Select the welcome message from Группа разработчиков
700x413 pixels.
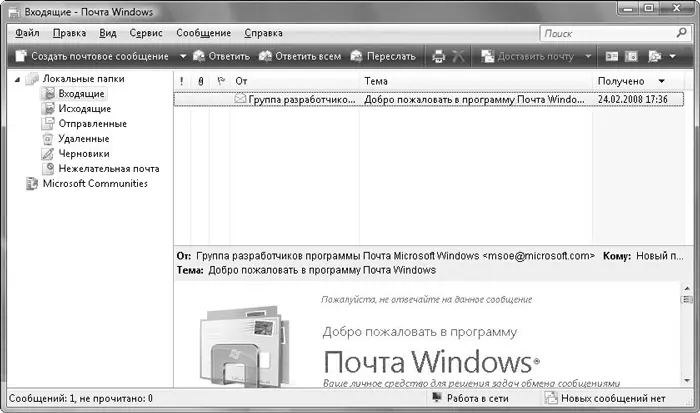[400, 99]
